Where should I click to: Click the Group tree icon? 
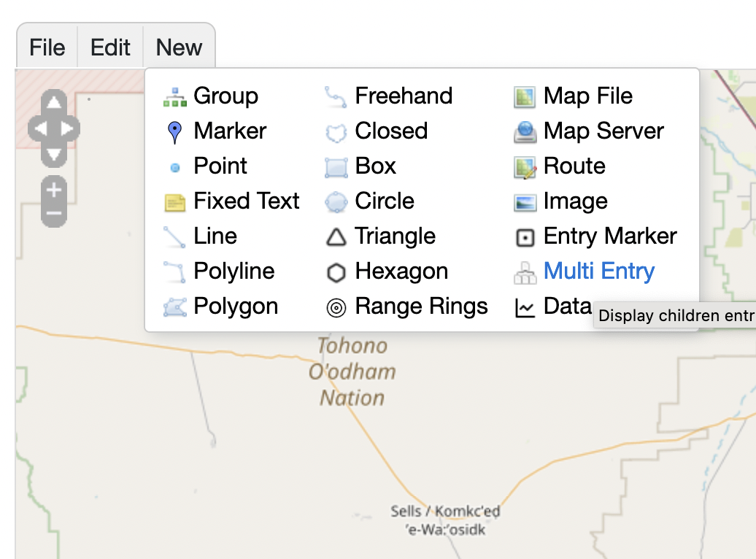pos(175,96)
